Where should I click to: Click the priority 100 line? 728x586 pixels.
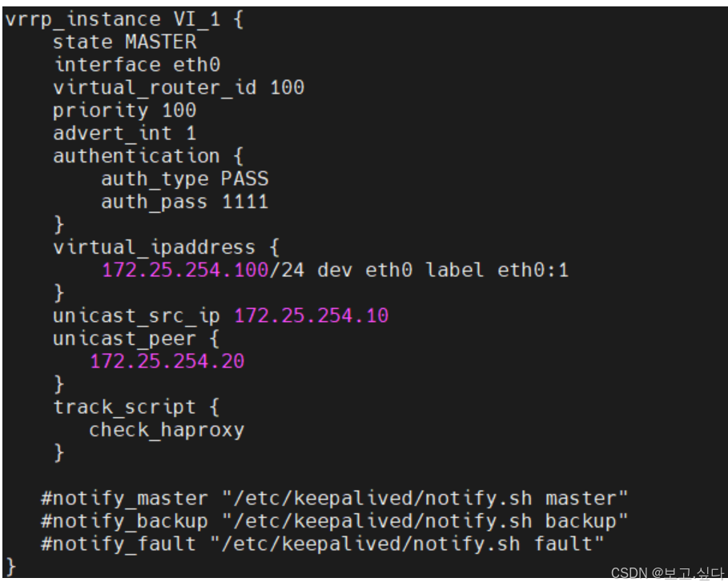[x=124, y=111]
